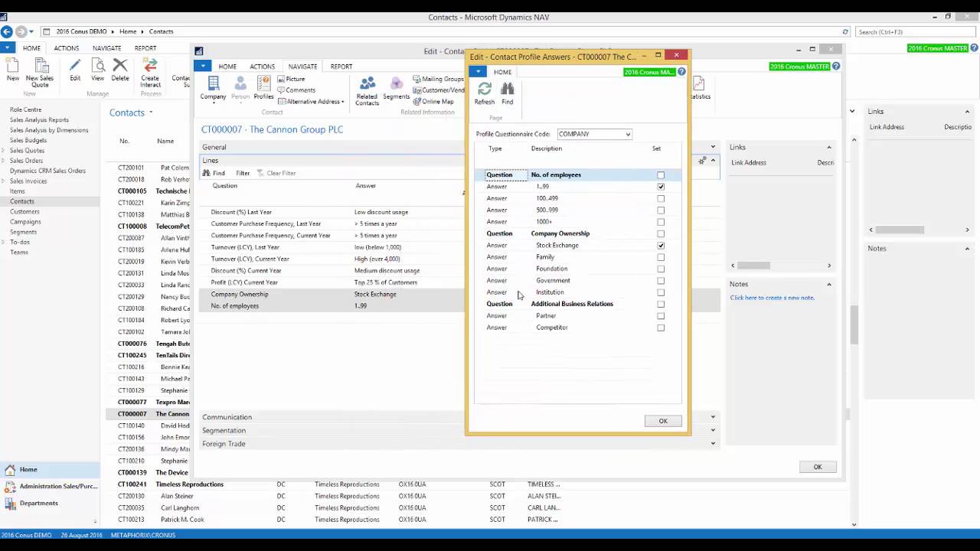Click Home button in navigation pane
This screenshot has width=980, height=551.
coord(50,469)
